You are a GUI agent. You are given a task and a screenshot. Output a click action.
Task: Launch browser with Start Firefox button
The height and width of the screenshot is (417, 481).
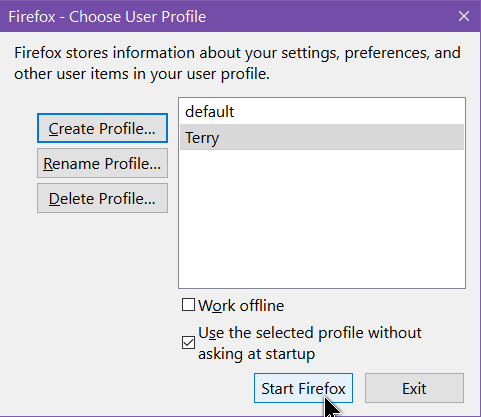(x=303, y=388)
